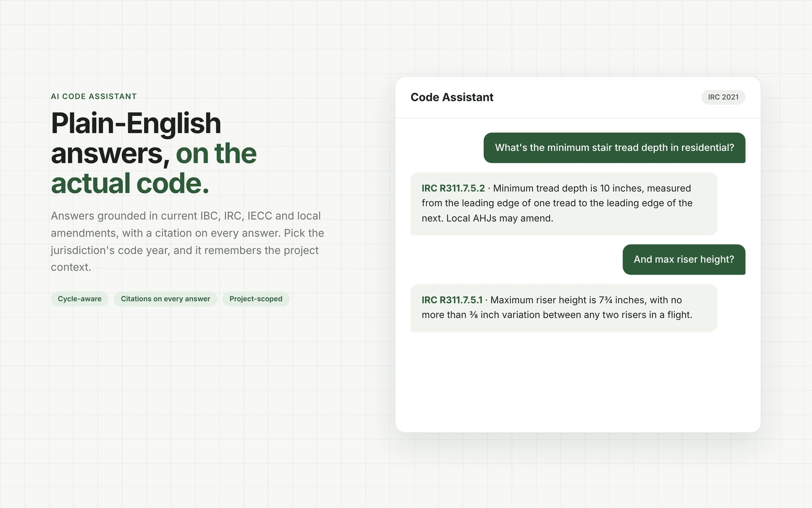The image size is (812, 508).
Task: Click the AI CODE ASSISTANT label
Action: tap(94, 97)
